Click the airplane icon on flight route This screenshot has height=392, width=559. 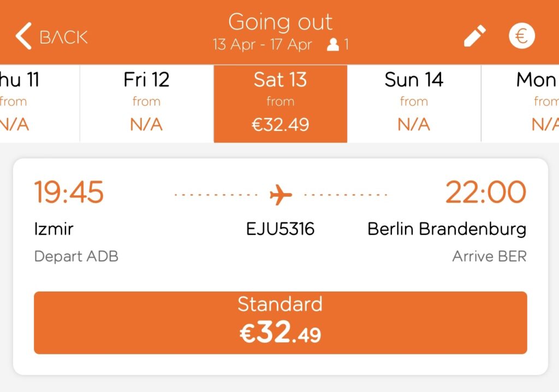coord(279,193)
